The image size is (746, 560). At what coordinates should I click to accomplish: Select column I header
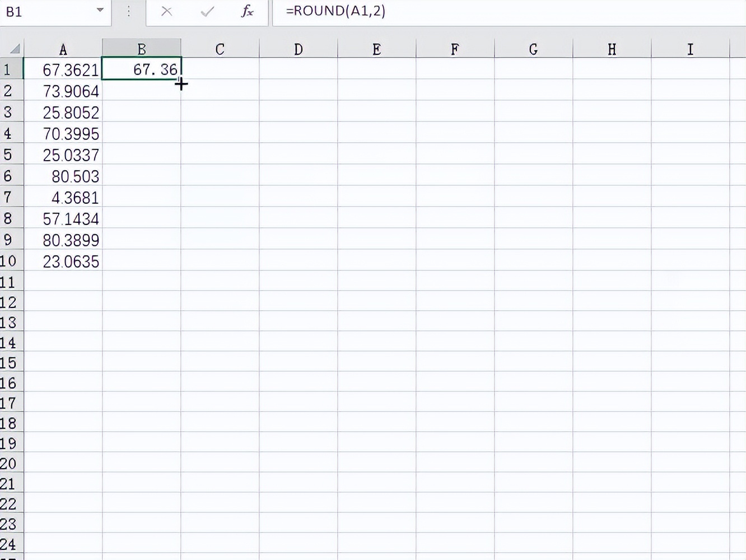coord(691,49)
